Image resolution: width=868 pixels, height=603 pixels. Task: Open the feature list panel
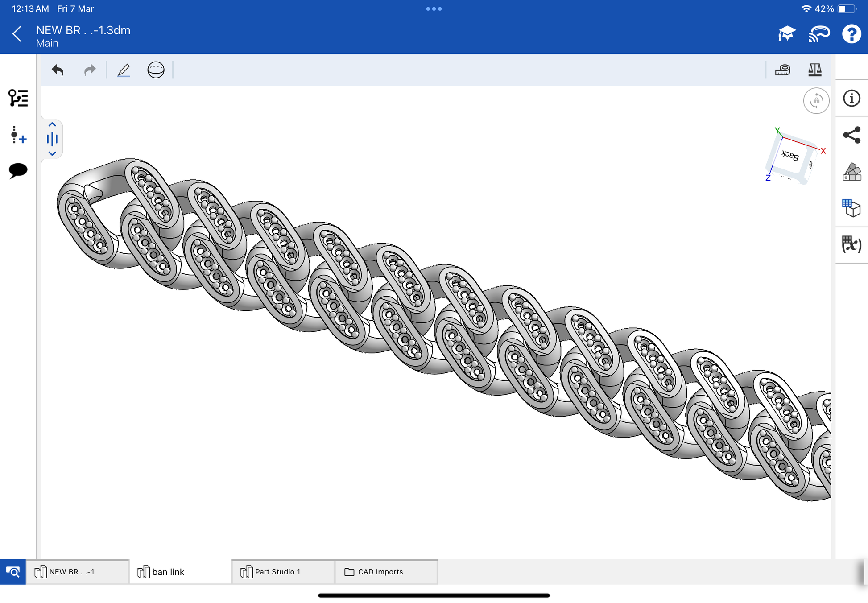[x=18, y=98]
